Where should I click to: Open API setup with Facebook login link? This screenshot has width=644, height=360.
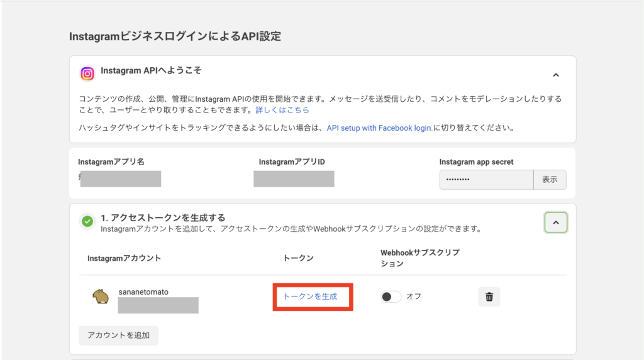(x=379, y=128)
